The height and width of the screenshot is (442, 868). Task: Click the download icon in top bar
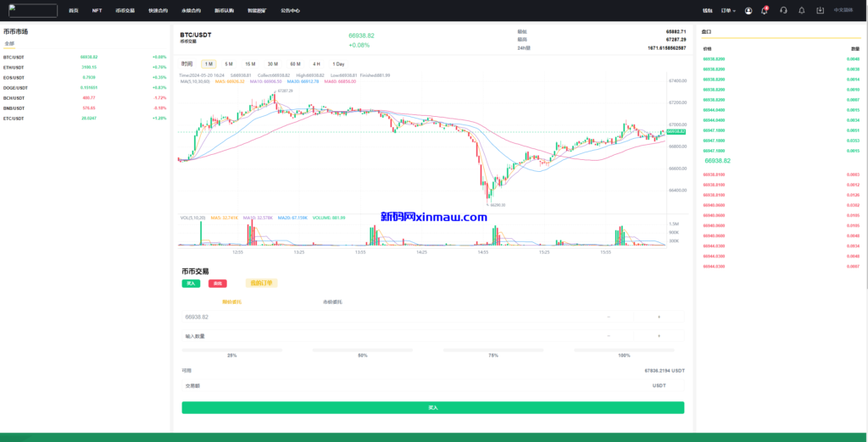pyautogui.click(x=820, y=10)
